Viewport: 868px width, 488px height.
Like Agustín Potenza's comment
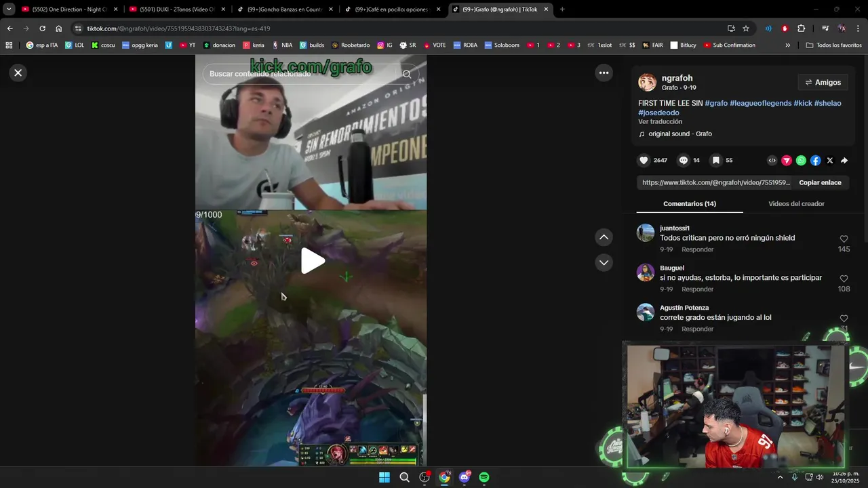tap(844, 319)
